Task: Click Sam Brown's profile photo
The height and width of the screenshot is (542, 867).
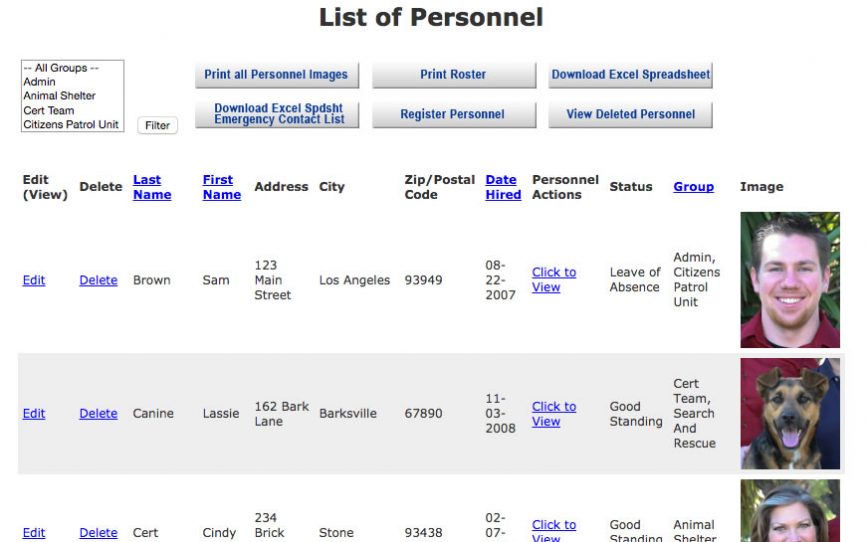Action: pyautogui.click(x=789, y=280)
